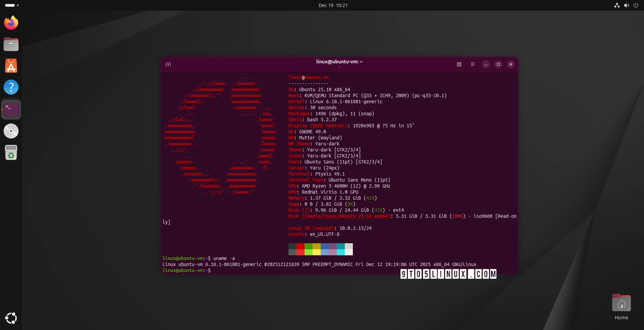644x330 pixels.
Task: Open the network status menu in top bar
Action: pyautogui.click(x=616, y=5)
